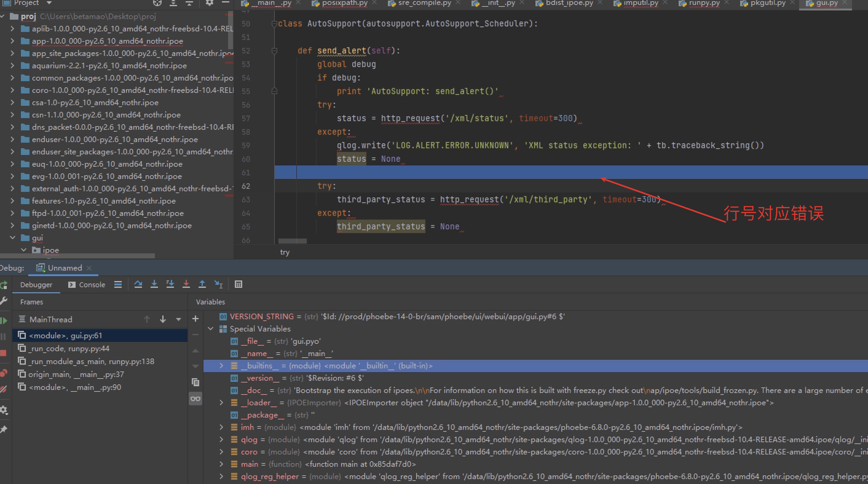Toggle Pin Tab in debug panel
The width and height of the screenshot is (868, 484).
(x=4, y=429)
